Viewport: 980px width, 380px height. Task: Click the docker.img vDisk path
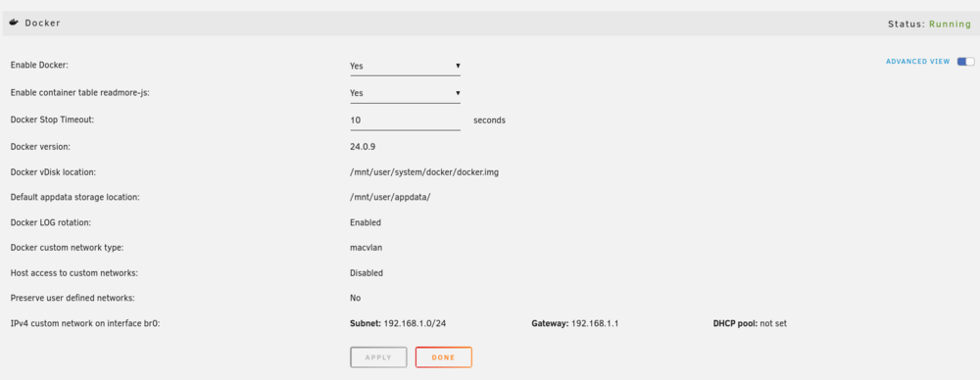[x=424, y=171]
